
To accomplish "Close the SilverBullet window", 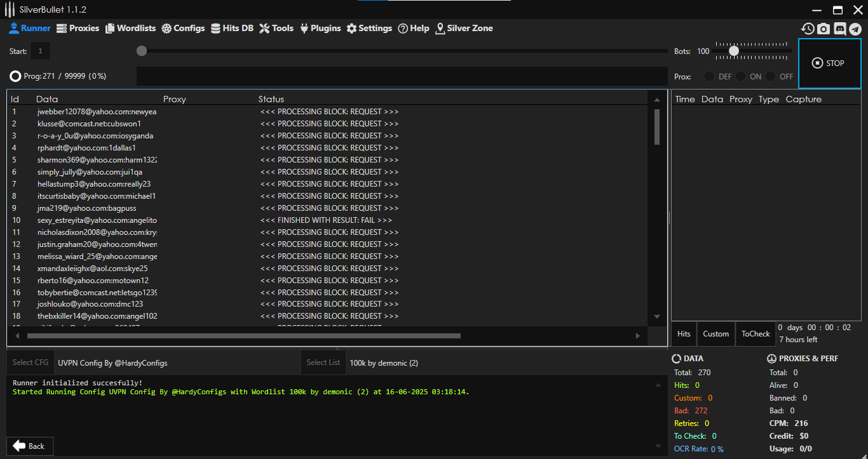I will 857,10.
